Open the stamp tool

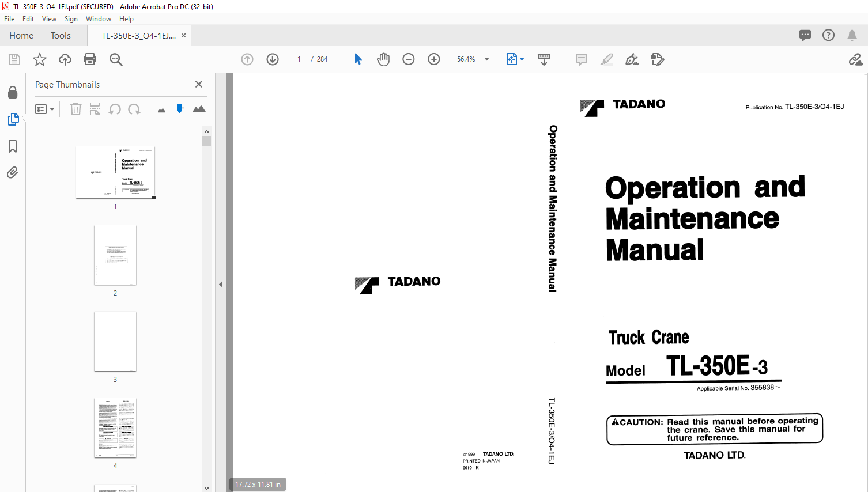658,59
